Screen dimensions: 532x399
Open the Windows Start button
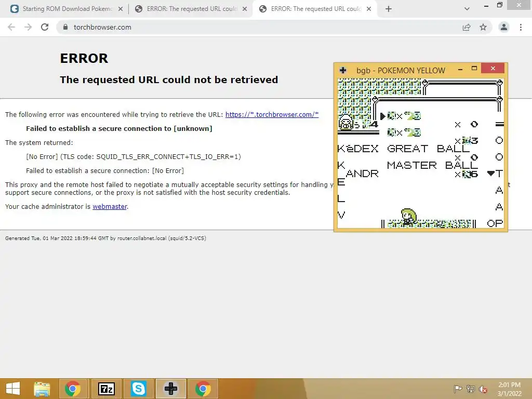coord(13,389)
